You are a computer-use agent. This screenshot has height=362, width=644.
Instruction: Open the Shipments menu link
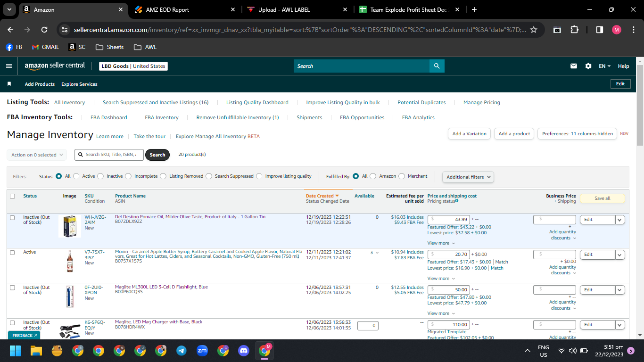pyautogui.click(x=309, y=117)
